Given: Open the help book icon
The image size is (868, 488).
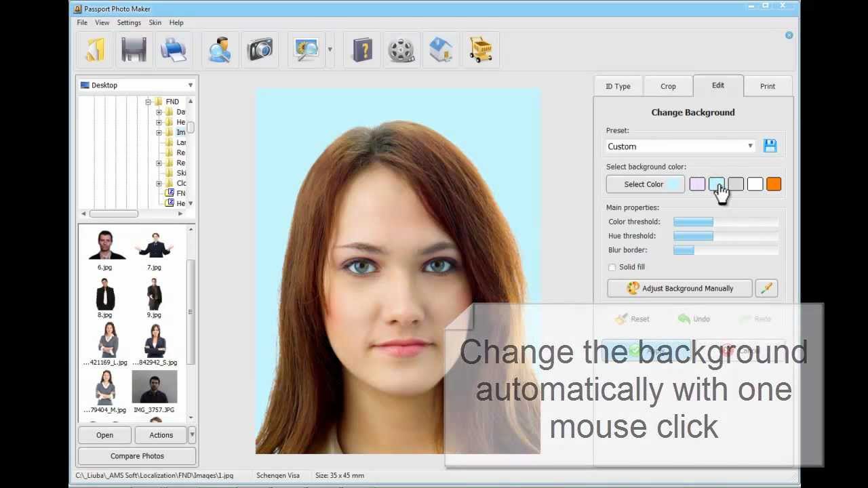Looking at the screenshot, I should (x=362, y=49).
